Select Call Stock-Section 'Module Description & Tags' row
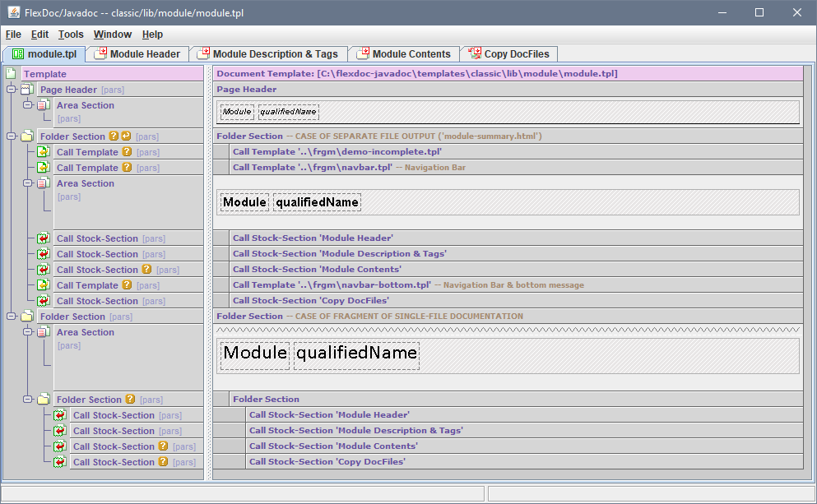817x504 pixels. pos(339,254)
